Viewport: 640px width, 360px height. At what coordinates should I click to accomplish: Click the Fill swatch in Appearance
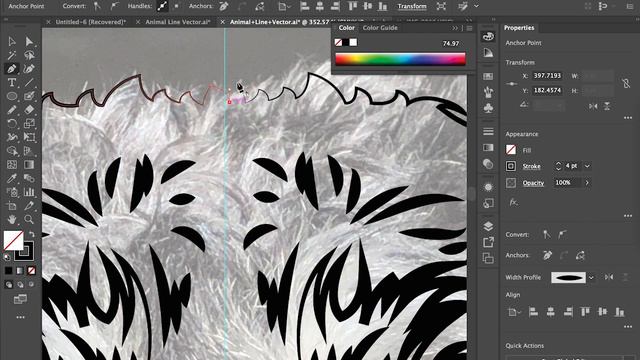(x=511, y=150)
